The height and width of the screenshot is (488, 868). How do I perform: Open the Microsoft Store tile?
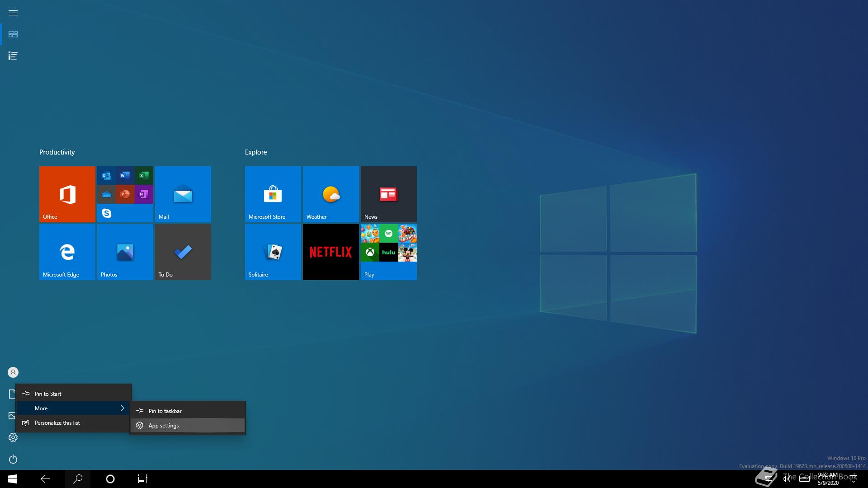coord(273,194)
